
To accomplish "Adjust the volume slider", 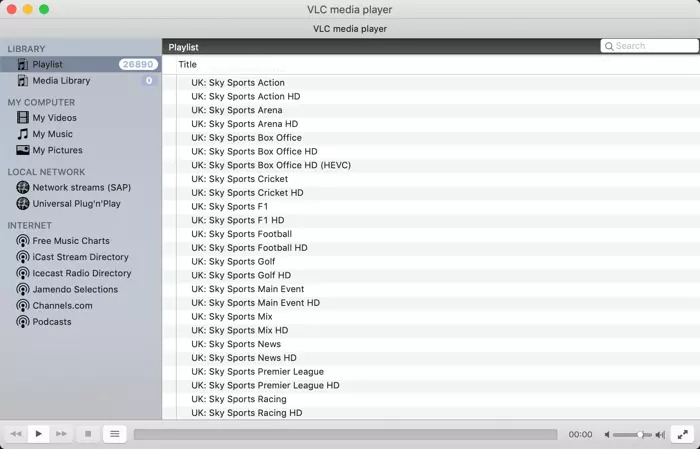I will (632, 434).
